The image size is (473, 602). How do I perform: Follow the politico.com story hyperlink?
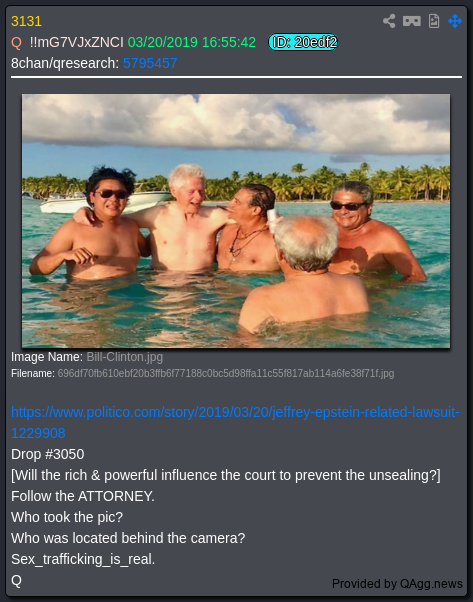point(235,423)
